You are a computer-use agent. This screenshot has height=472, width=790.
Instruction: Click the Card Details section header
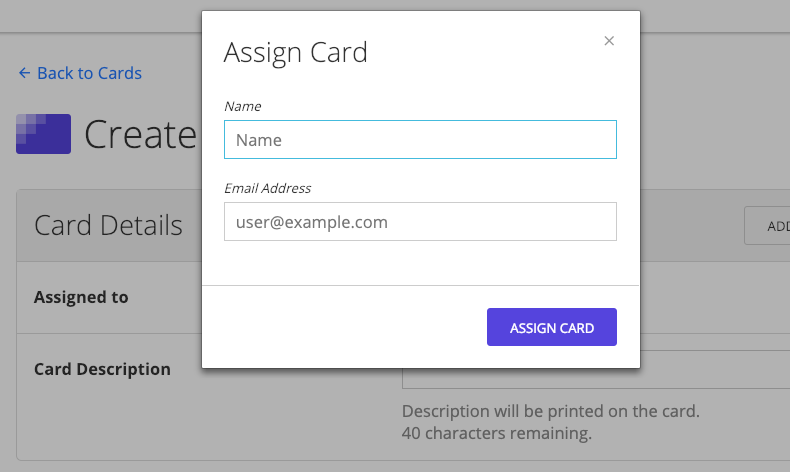click(108, 225)
